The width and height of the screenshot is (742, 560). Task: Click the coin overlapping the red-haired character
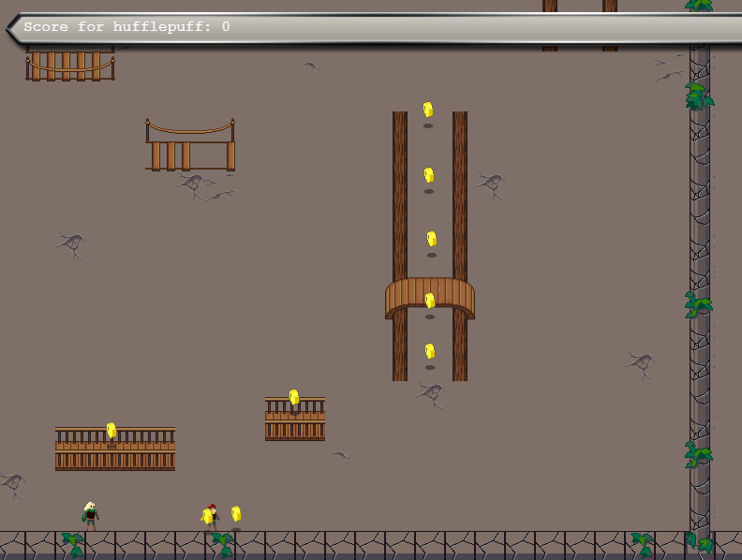point(207,516)
